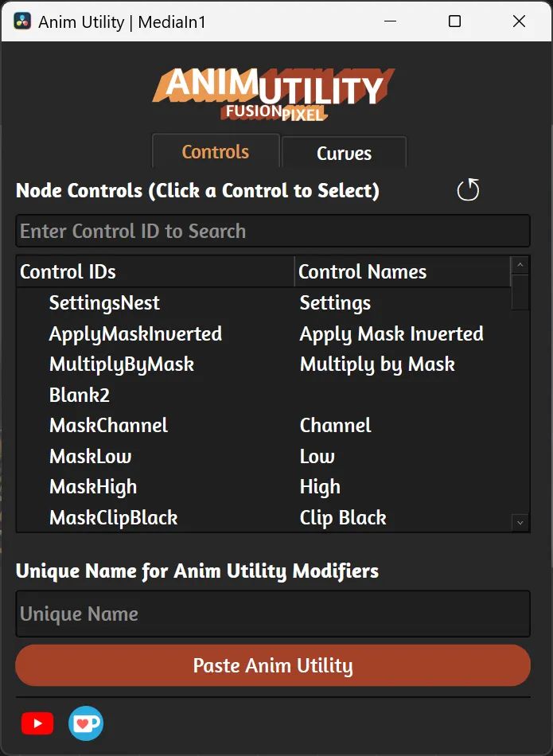Select the SettingsNest control row

263,302
